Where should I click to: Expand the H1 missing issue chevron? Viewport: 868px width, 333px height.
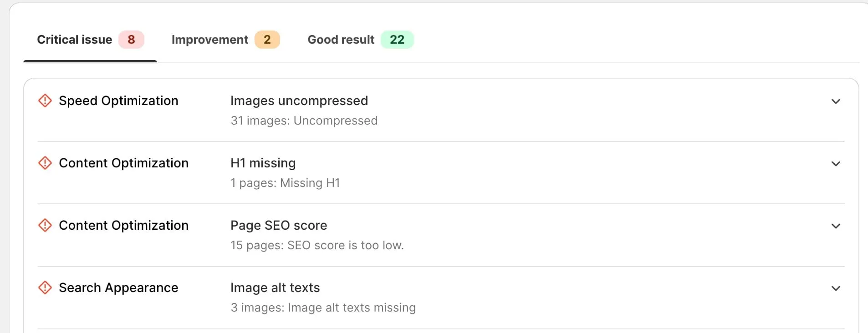click(836, 164)
